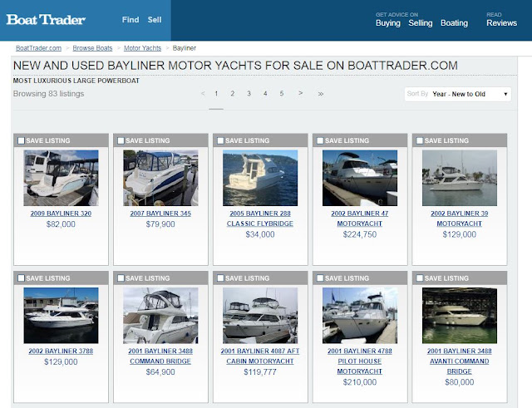Open 2001 Bayliner 4788 Pilot House Motoryacht link
This screenshot has height=408, width=532.
[360, 361]
